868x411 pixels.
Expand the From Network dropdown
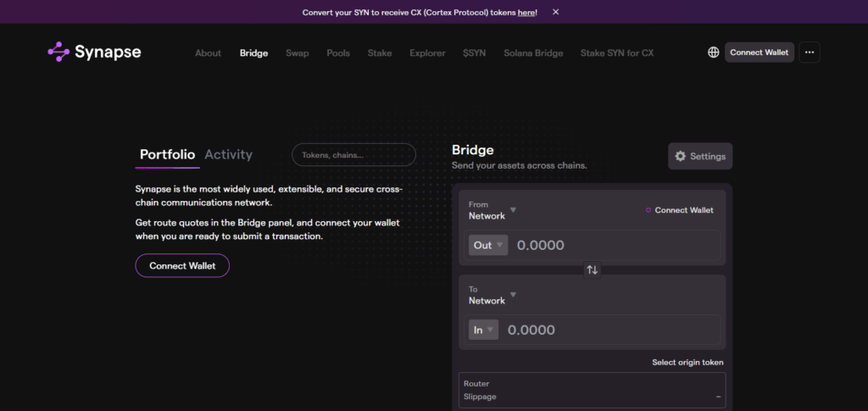coord(492,210)
